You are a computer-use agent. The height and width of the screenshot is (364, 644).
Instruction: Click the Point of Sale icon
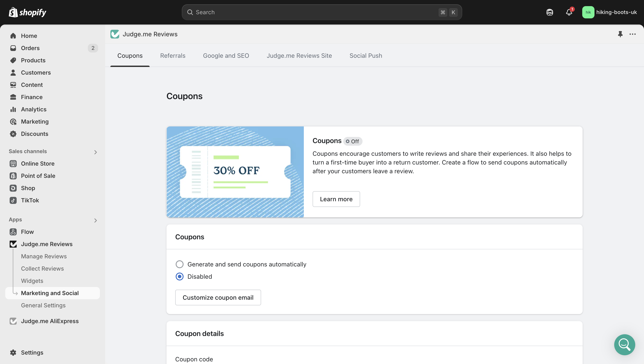[13, 176]
